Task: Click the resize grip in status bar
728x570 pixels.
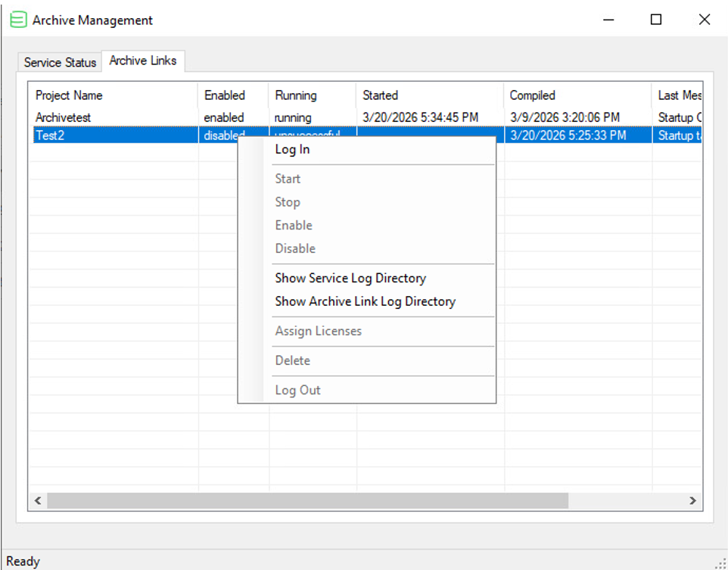Action: tap(721, 563)
